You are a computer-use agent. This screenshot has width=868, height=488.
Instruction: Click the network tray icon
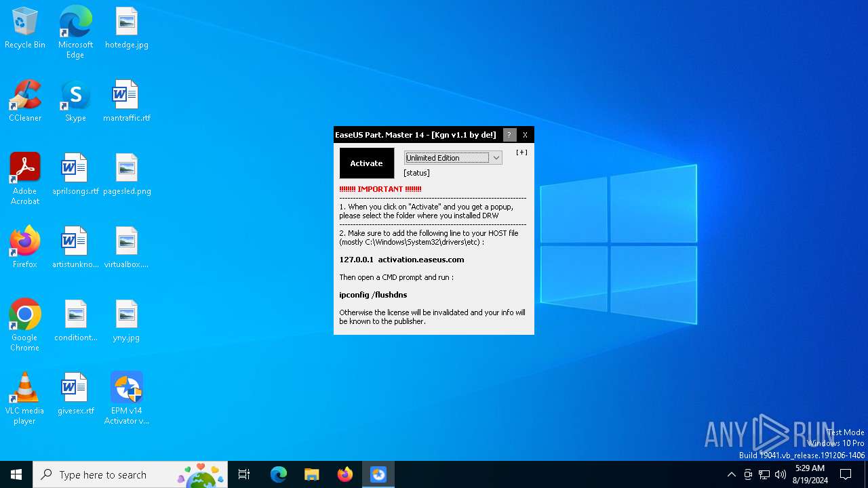[764, 474]
